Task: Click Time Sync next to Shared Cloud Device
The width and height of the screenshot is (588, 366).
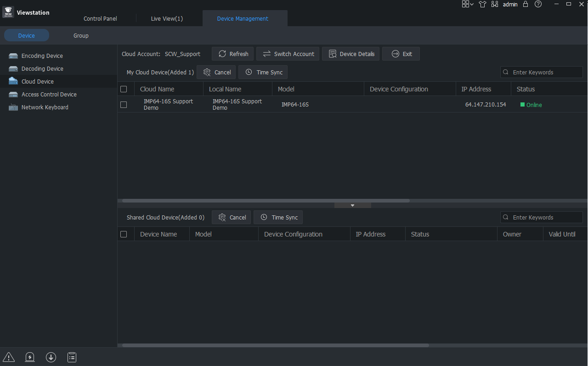Action: click(278, 217)
